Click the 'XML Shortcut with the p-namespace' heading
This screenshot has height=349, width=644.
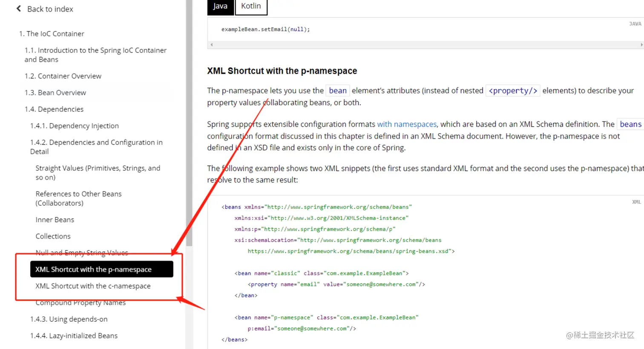click(282, 71)
